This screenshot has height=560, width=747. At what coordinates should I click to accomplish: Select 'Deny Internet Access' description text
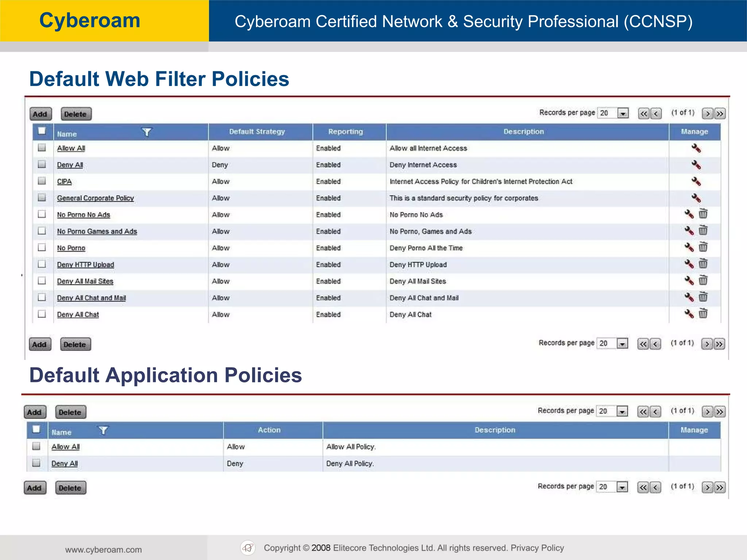423,165
